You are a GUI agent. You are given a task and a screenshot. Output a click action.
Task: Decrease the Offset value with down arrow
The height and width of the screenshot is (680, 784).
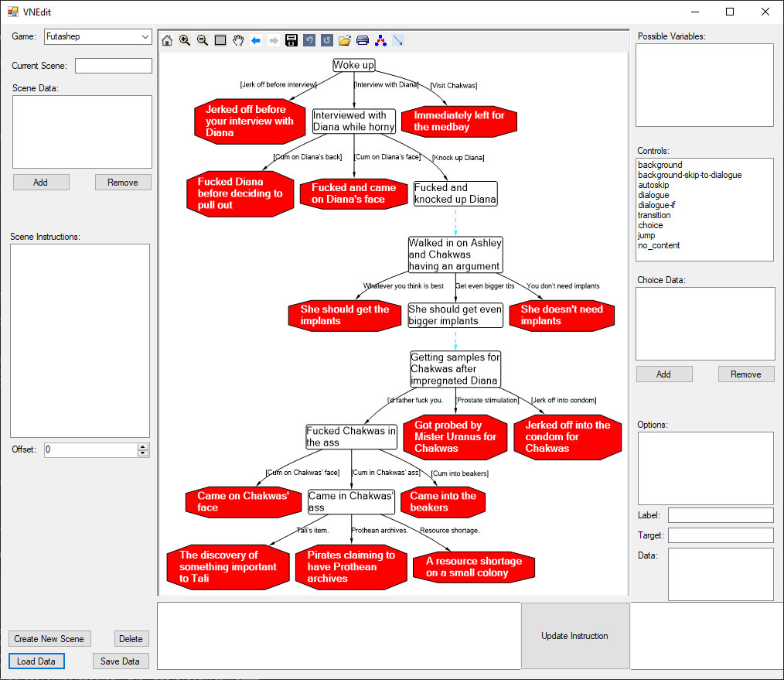click(143, 453)
